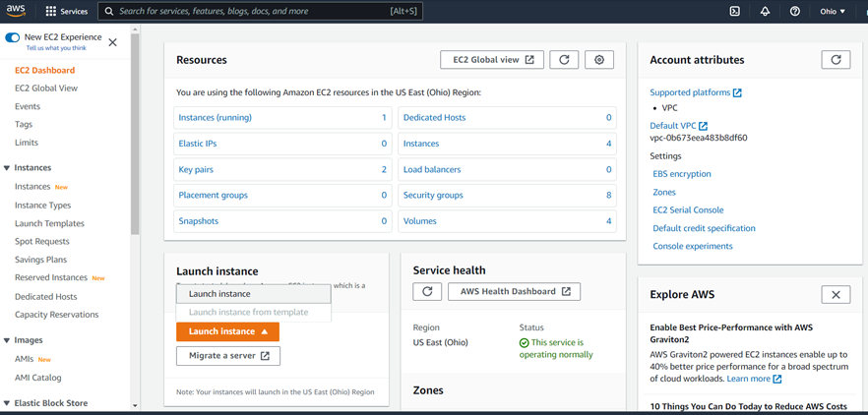
Task: Open EBS encryption setting
Action: pos(682,174)
